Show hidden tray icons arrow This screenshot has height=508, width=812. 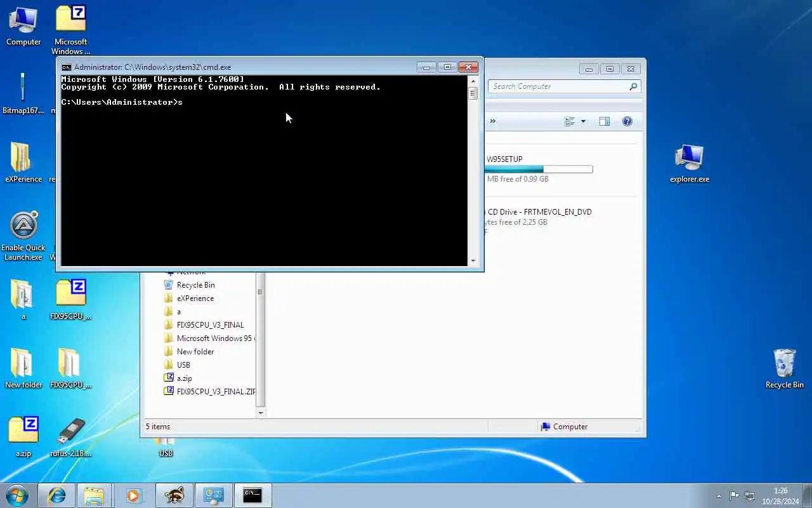click(719, 496)
